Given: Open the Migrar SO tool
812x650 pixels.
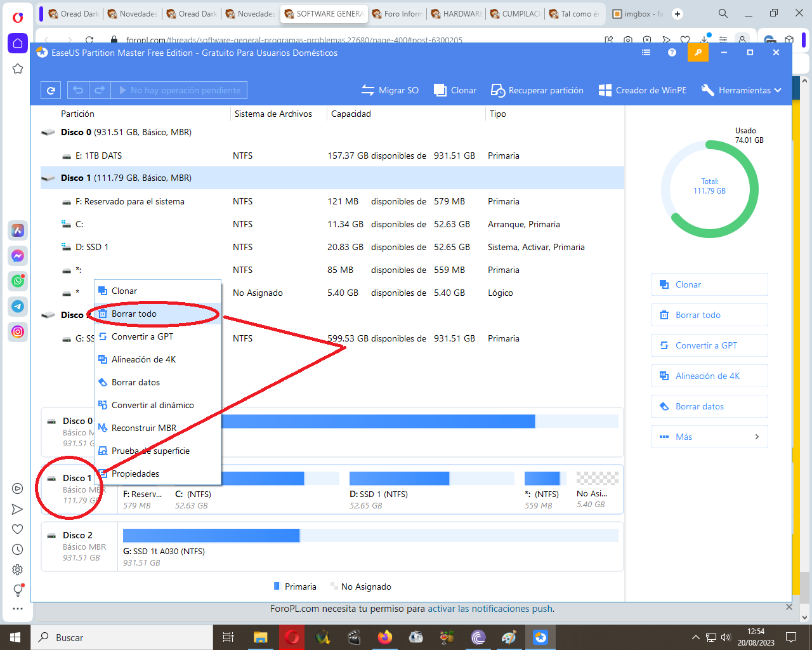Looking at the screenshot, I should pyautogui.click(x=390, y=90).
